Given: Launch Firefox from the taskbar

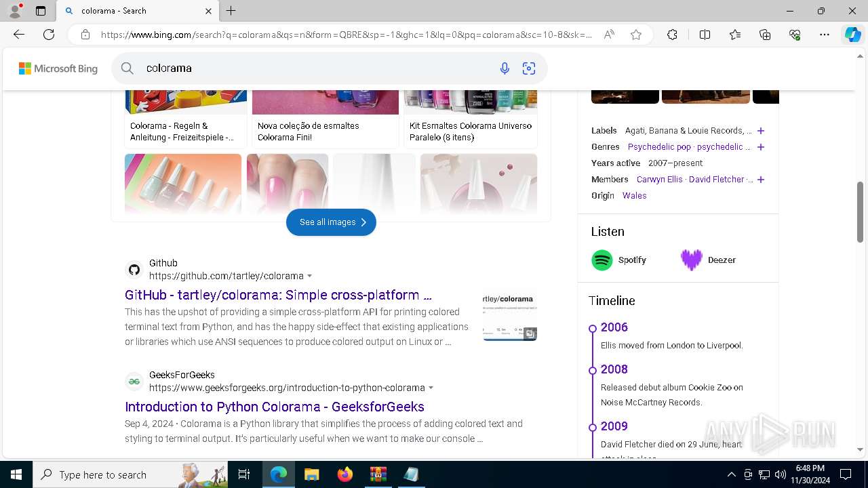Looking at the screenshot, I should coord(345,474).
